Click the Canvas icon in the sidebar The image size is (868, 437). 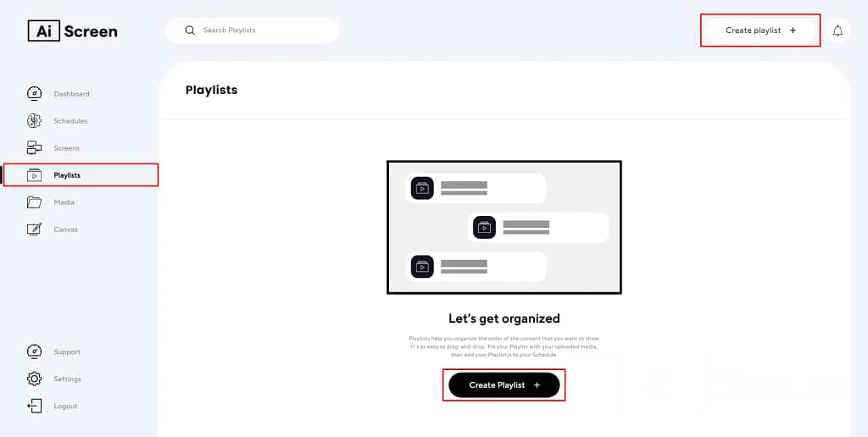34,229
